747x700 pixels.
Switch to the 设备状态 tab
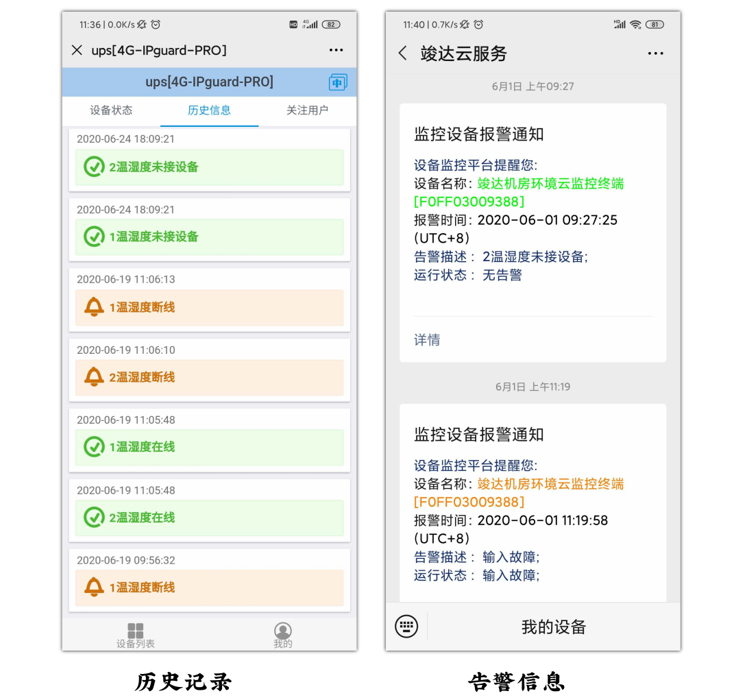[112, 110]
